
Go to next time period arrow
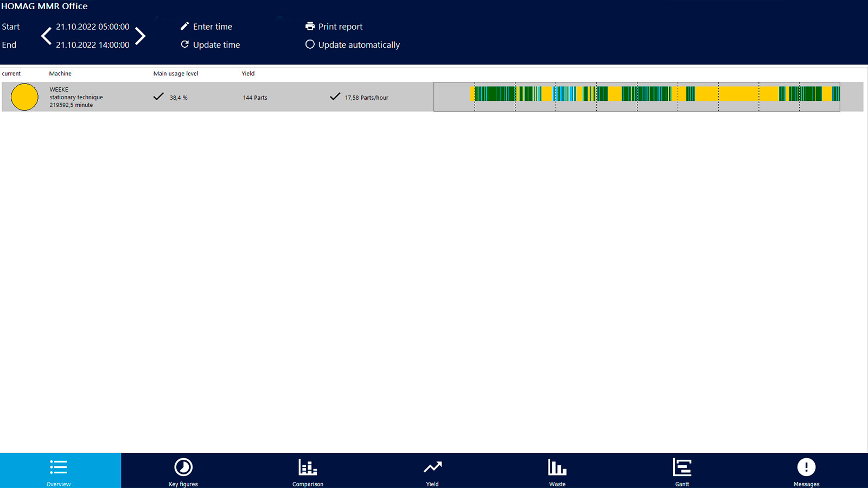coord(141,36)
